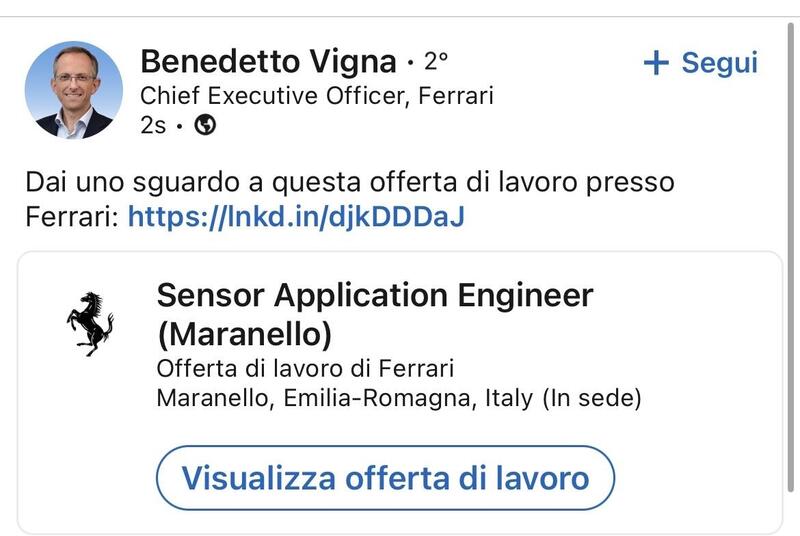Select Chief Executive Officer, Ferrari headline

[317, 96]
